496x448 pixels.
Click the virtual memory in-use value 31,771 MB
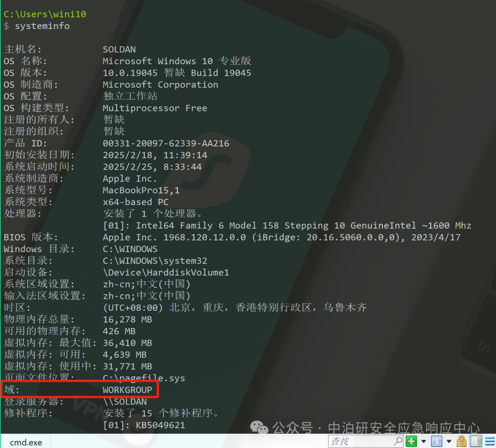click(127, 366)
